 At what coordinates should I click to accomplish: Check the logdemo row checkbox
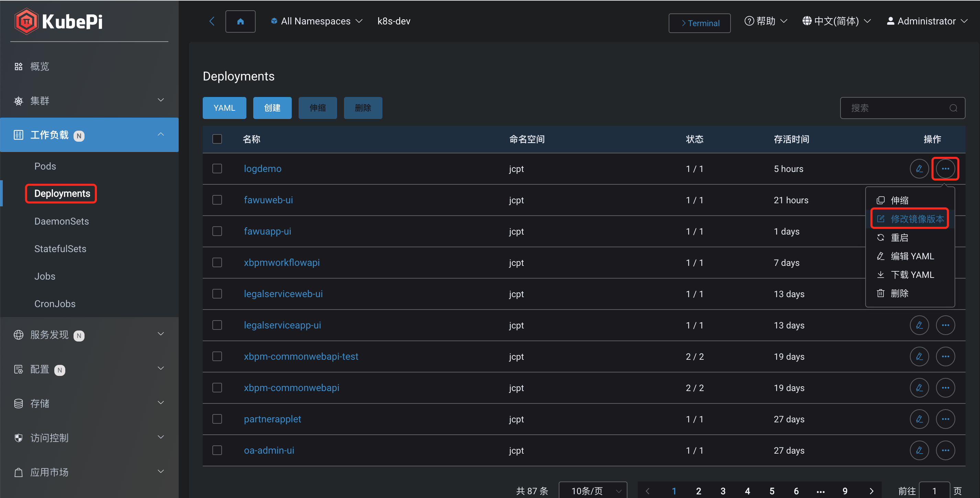[217, 169]
